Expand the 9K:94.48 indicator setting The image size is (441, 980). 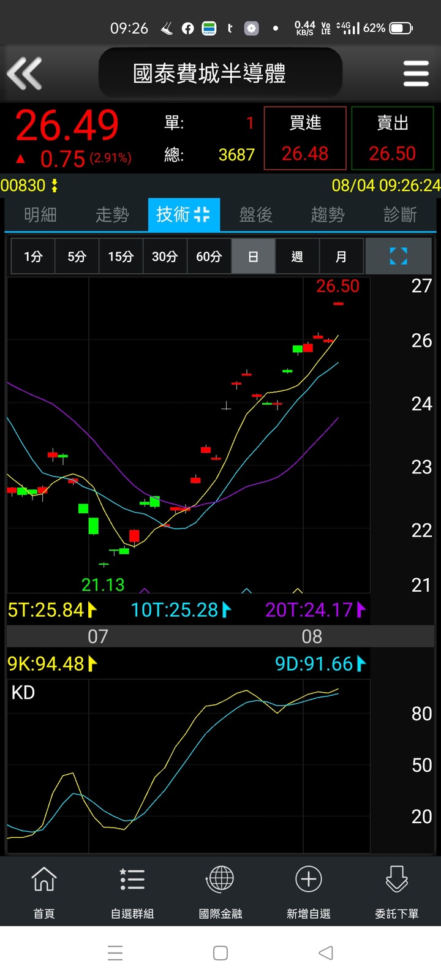[x=53, y=663]
